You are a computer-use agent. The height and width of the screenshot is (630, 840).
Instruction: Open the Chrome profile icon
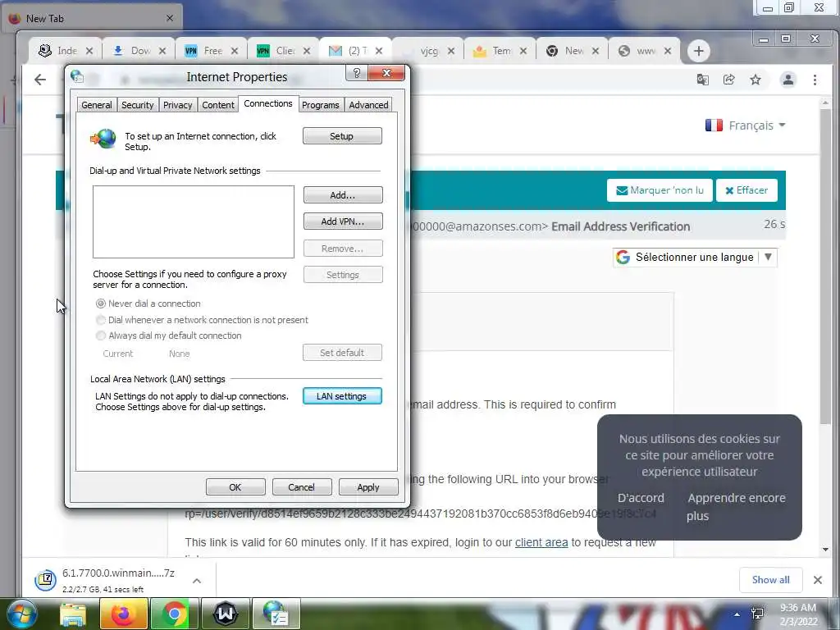click(x=788, y=80)
